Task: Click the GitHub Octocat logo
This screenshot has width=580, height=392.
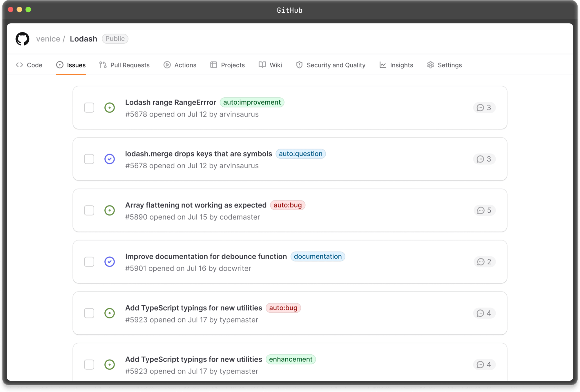Action: (x=22, y=39)
